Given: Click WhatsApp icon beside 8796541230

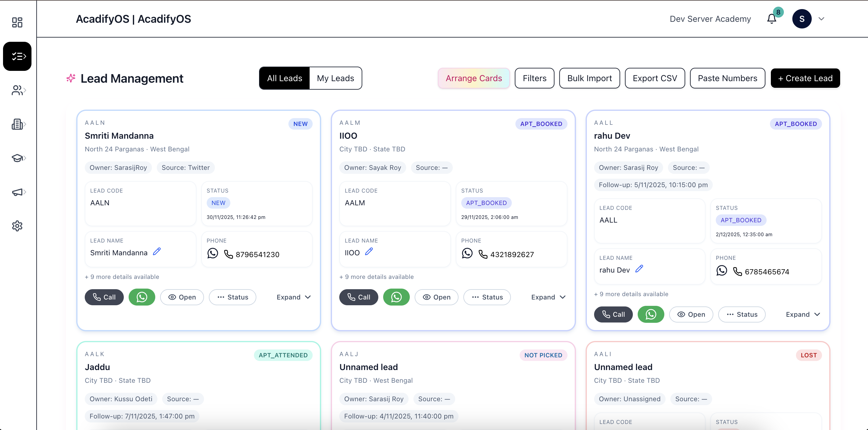Looking at the screenshot, I should (213, 253).
